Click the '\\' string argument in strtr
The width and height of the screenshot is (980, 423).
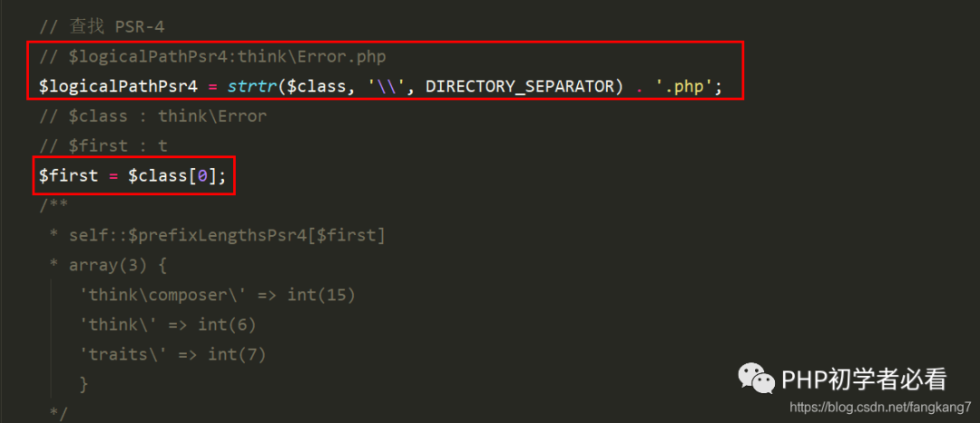(387, 87)
